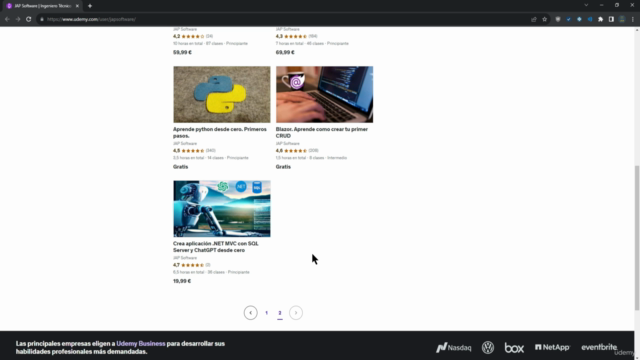This screenshot has height=360, width=640.
Task: Go back to the previous browser page
Action: (7, 19)
